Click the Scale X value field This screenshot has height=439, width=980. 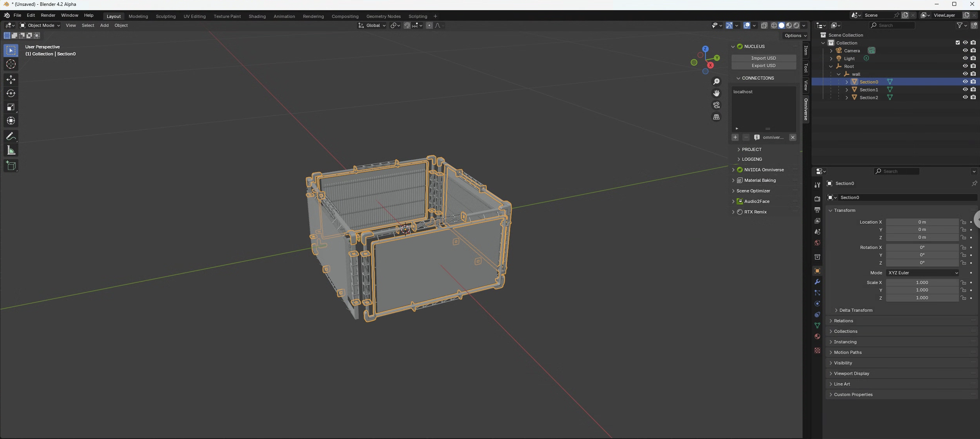(922, 283)
